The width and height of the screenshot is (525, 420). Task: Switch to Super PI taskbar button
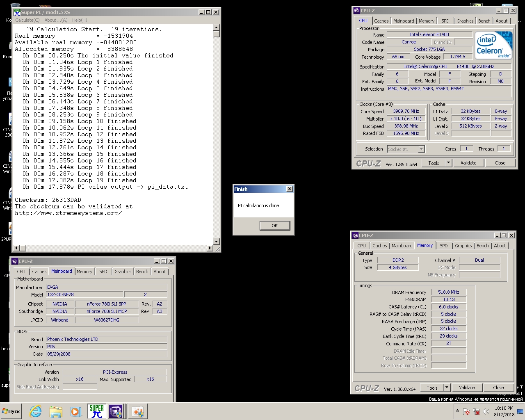97,411
